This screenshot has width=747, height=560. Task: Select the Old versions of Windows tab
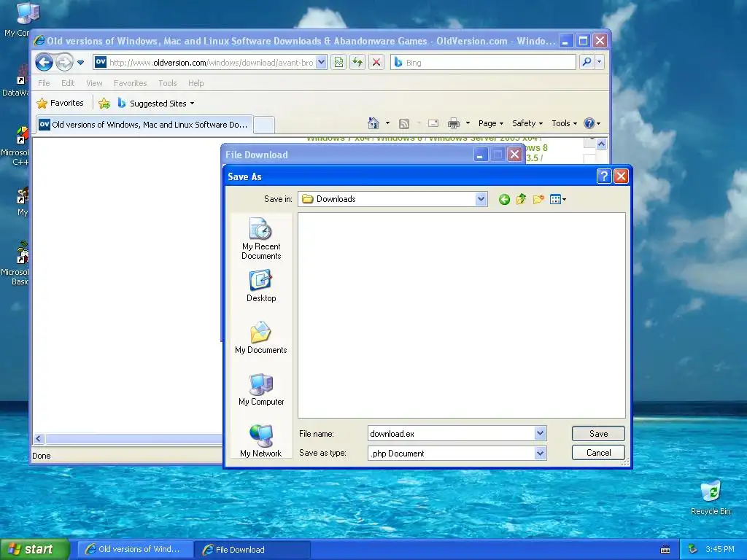coord(144,125)
